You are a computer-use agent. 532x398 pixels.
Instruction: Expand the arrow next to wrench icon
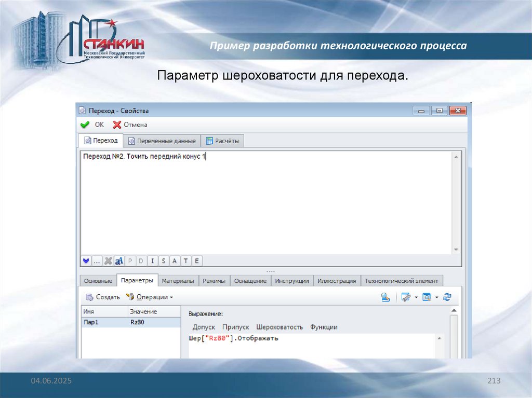tap(416, 297)
